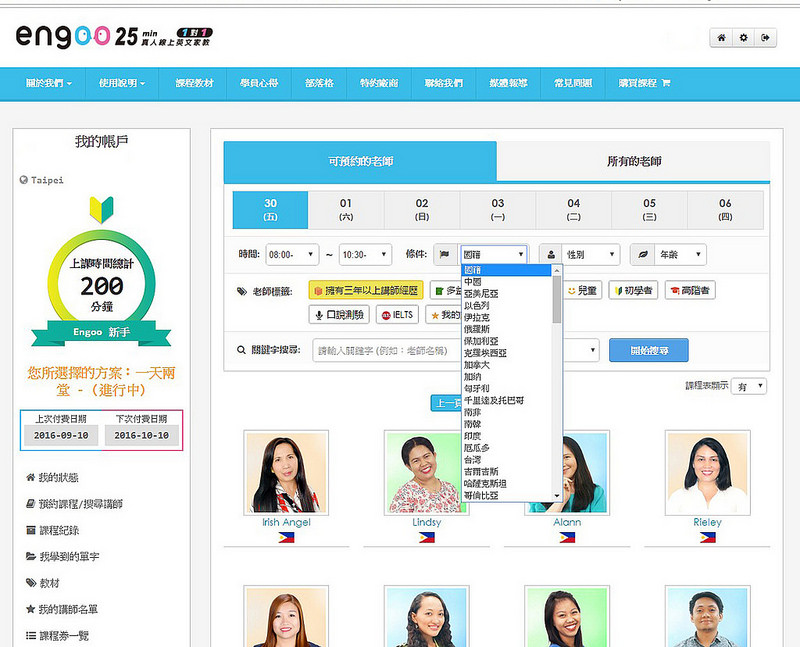The image size is (800, 647).
Task: Click the home icon beside 我的狀態
Action: 31,478
